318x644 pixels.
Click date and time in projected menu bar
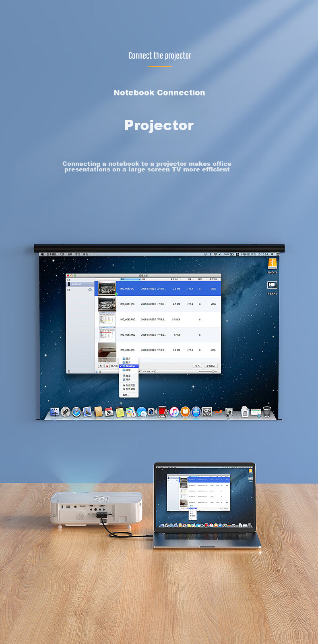[254, 254]
